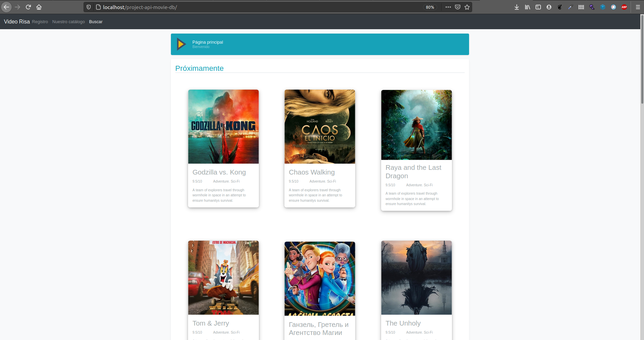Viewport: 644px width, 340px height.
Task: Open Adblock Plus ABP extension
Action: 624,7
